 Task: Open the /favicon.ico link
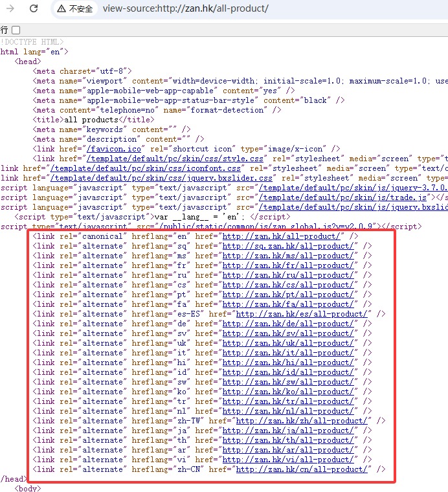point(114,149)
